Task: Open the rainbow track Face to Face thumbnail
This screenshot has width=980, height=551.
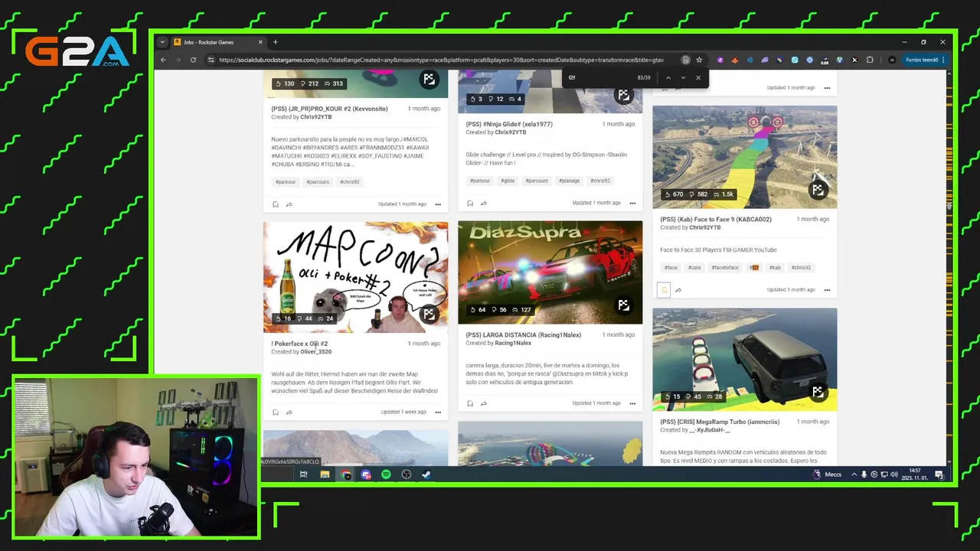Action: [744, 157]
